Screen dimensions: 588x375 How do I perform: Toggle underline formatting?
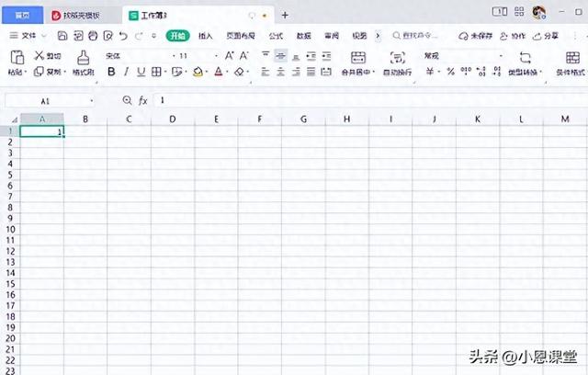tap(141, 72)
